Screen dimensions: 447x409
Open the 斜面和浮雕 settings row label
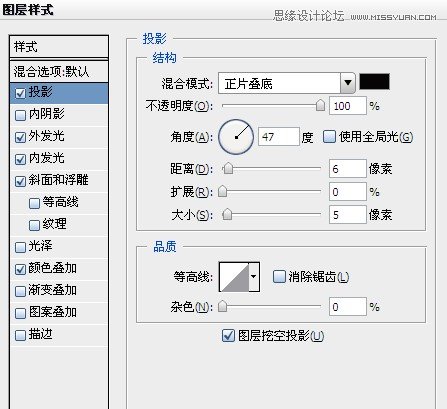[59, 180]
